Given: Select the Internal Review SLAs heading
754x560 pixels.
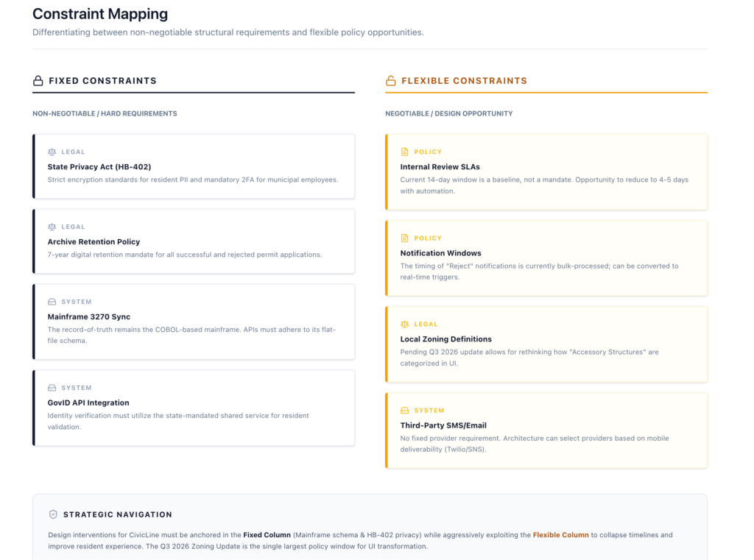Looking at the screenshot, I should coord(440,167).
